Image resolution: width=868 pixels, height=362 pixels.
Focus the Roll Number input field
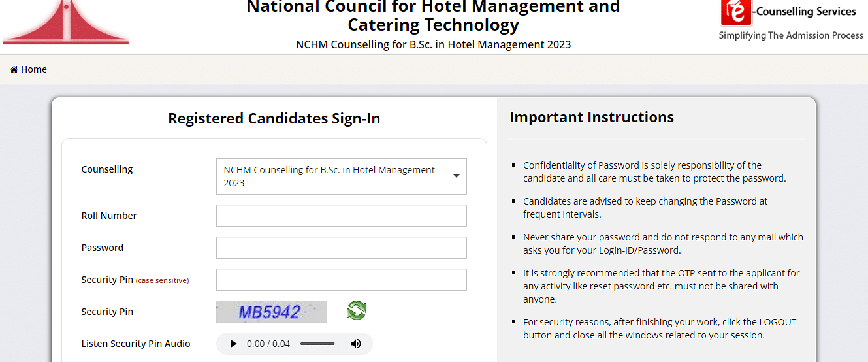[342, 216]
